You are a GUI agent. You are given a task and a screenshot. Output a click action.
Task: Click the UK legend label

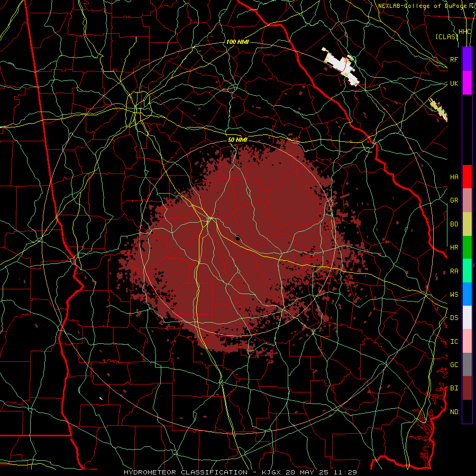pos(454,83)
